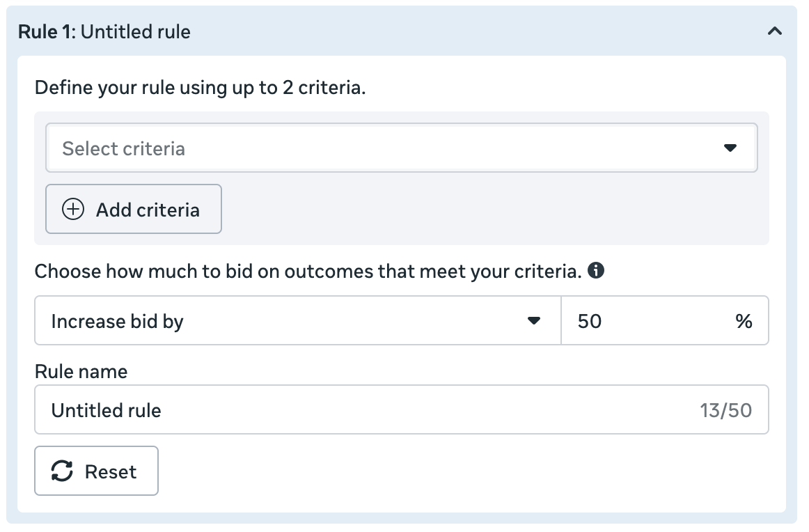
Task: Click the percent symbol in bid field
Action: tap(744, 321)
